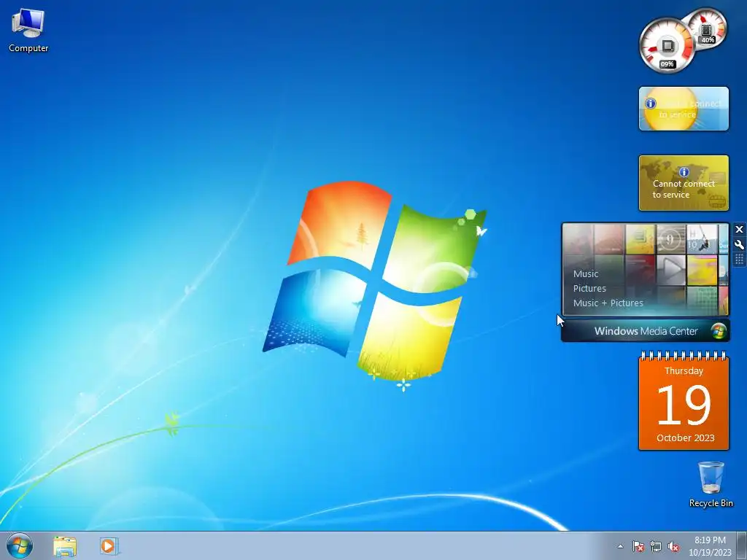Open the Action Center flag icon
Viewport: 747px width, 560px height.
click(x=638, y=546)
